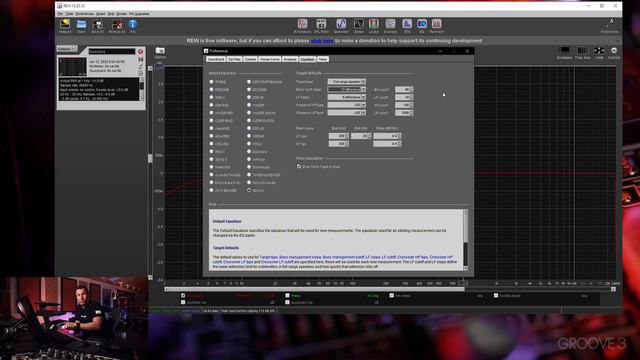Select the SMS-1 equaliser radio button

coord(211,97)
